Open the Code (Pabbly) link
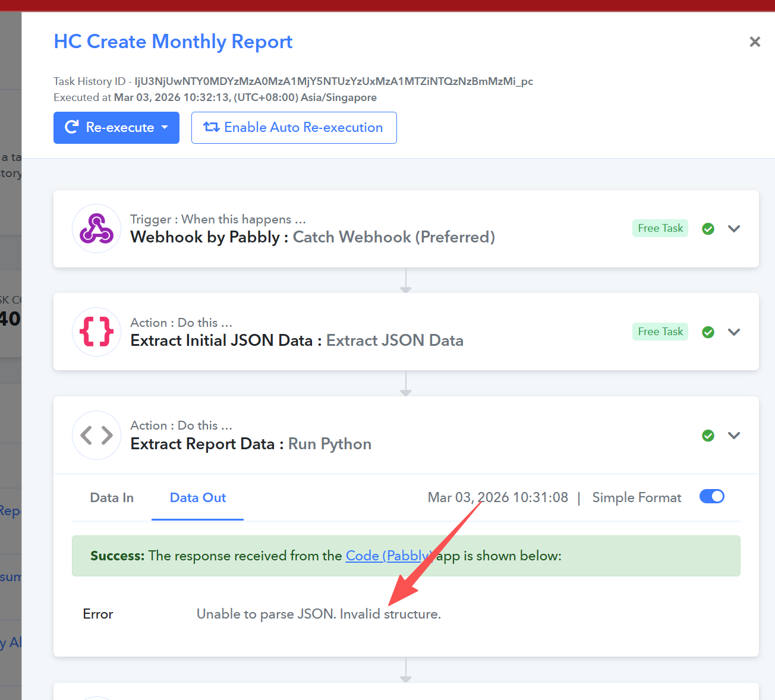775x700 pixels. click(386, 556)
